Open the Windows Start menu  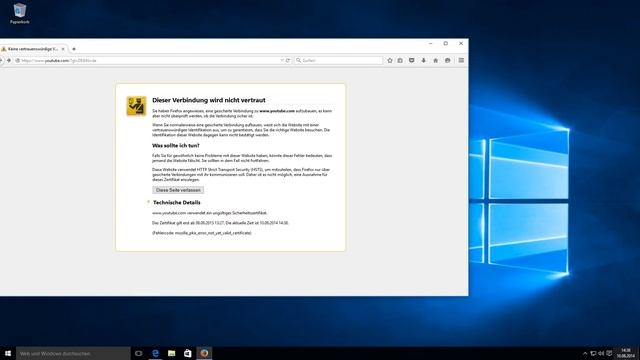point(8,353)
